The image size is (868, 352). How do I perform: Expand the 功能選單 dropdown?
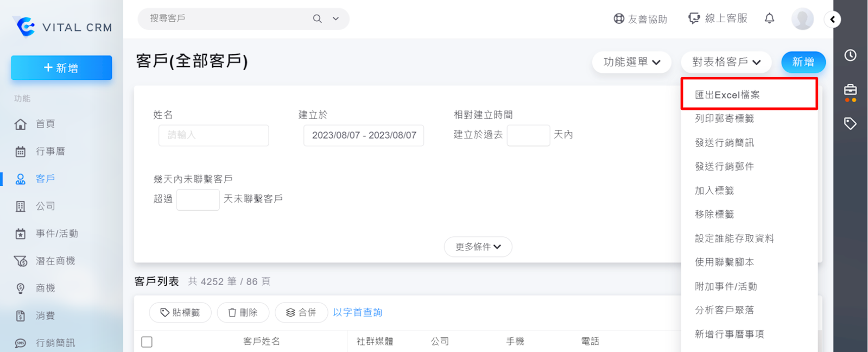click(631, 62)
